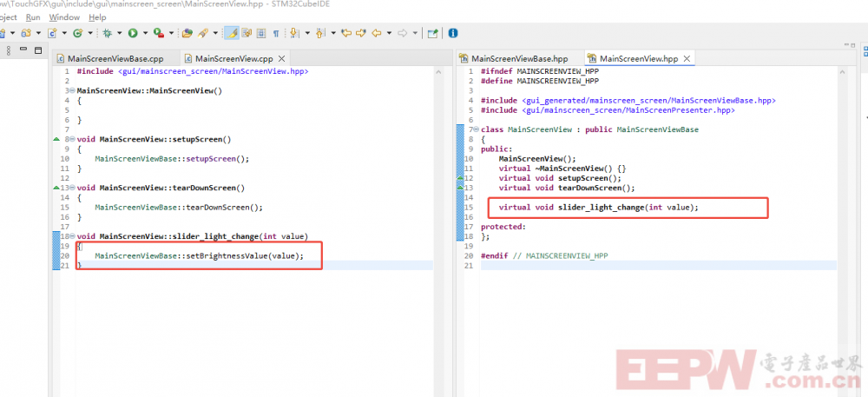Click the Run external tools icon with red toolbox
This screenshot has width=868, height=397.
tap(159, 33)
